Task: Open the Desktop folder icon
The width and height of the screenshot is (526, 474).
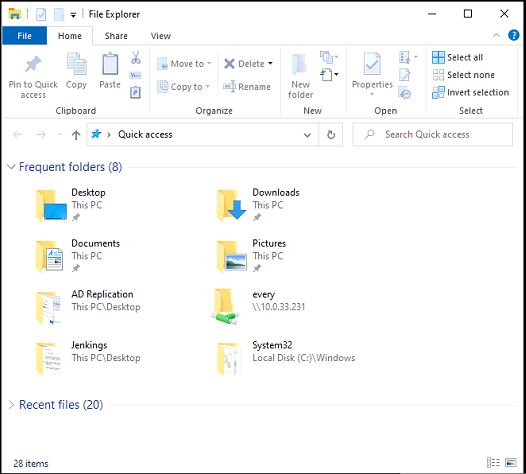Action: coord(51,205)
